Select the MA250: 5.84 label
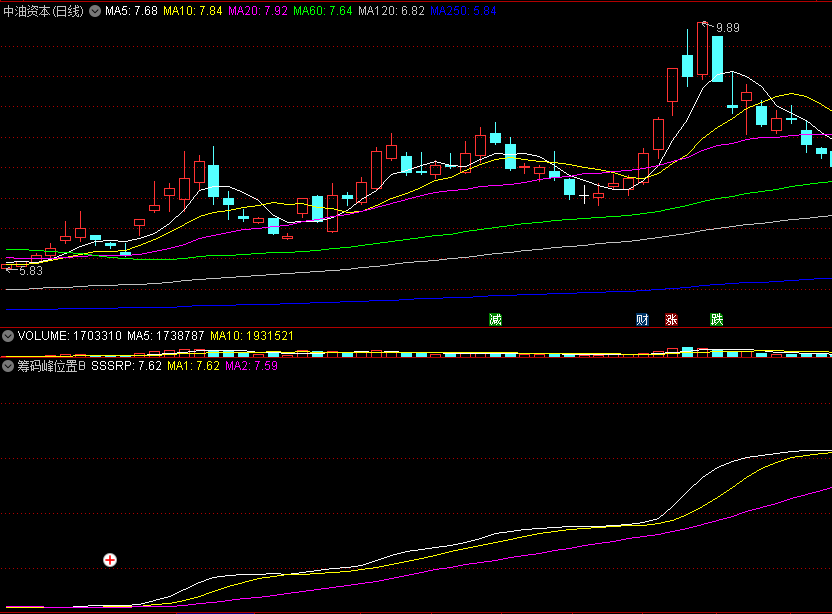 coord(463,11)
